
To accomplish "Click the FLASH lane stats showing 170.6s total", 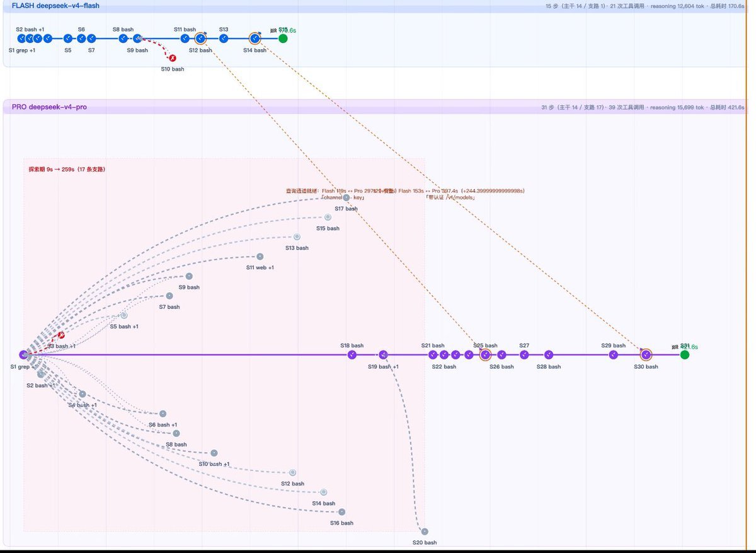I will point(645,6).
